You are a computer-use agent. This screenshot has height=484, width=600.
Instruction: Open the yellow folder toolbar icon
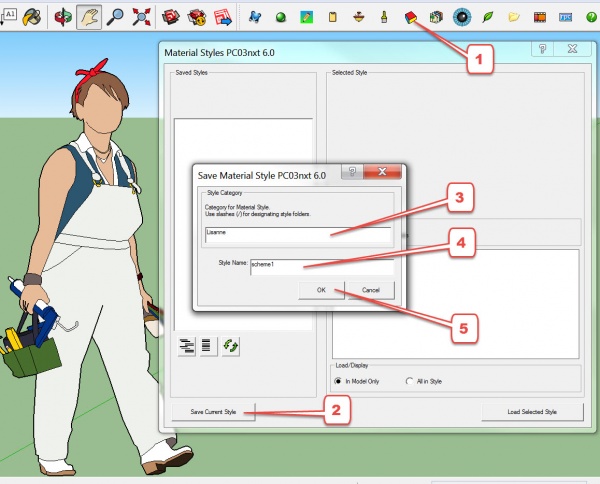click(514, 17)
